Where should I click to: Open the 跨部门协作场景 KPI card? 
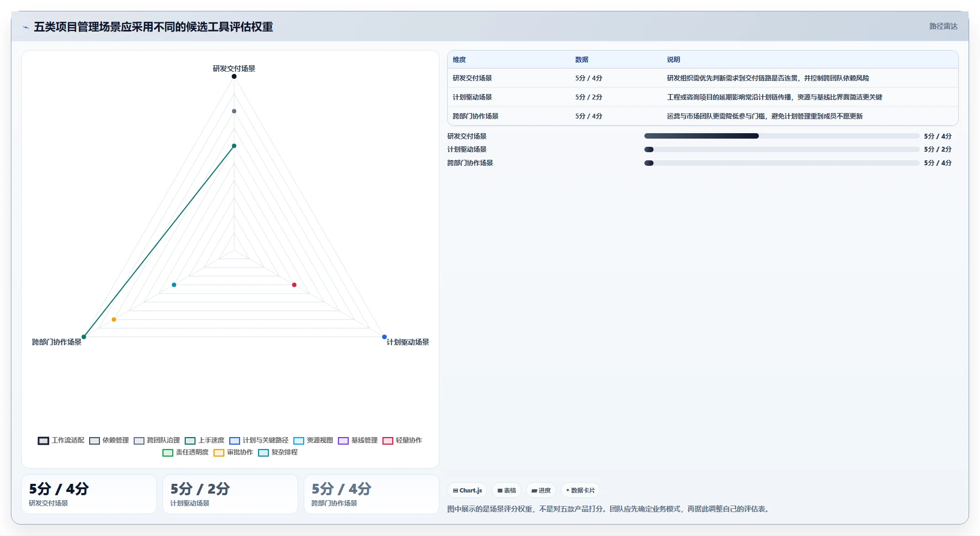pos(372,494)
